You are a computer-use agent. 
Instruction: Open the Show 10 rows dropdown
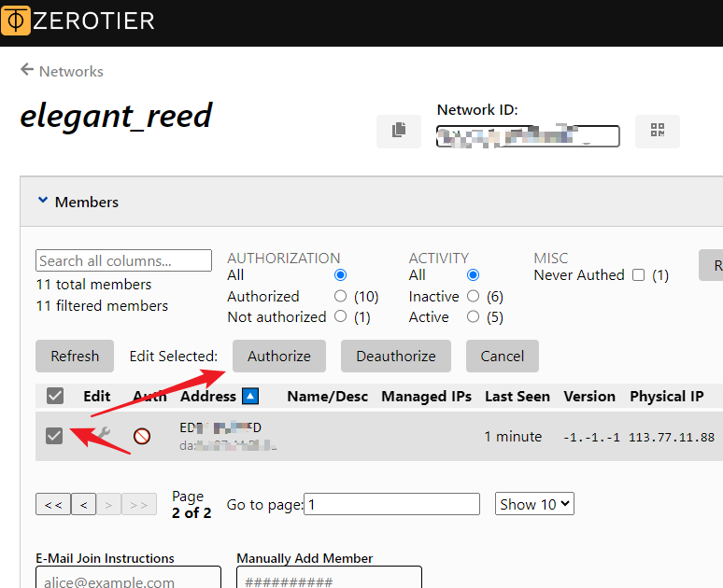pos(534,504)
